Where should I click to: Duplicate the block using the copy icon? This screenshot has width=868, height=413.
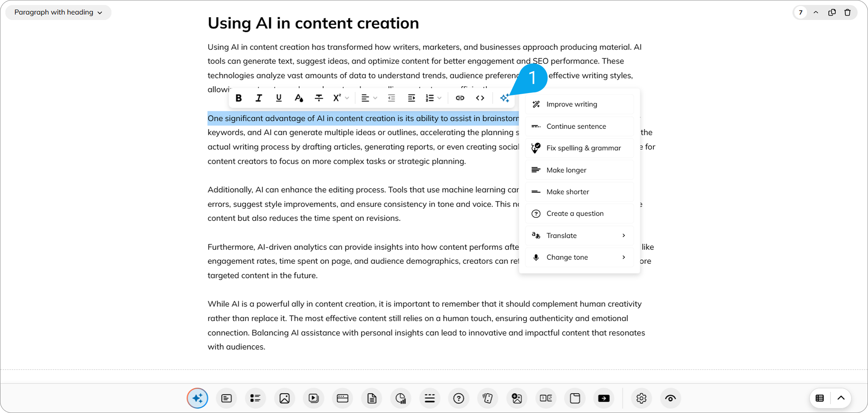[x=832, y=12]
